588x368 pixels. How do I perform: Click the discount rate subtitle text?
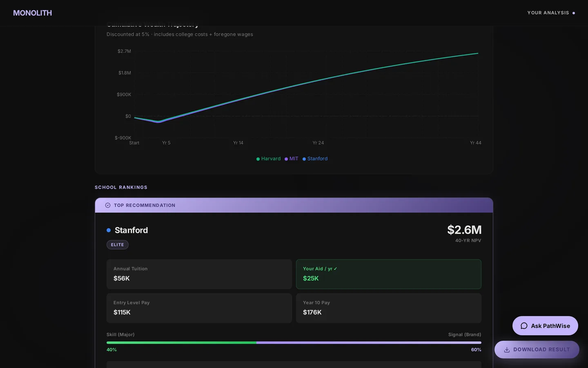(180, 34)
